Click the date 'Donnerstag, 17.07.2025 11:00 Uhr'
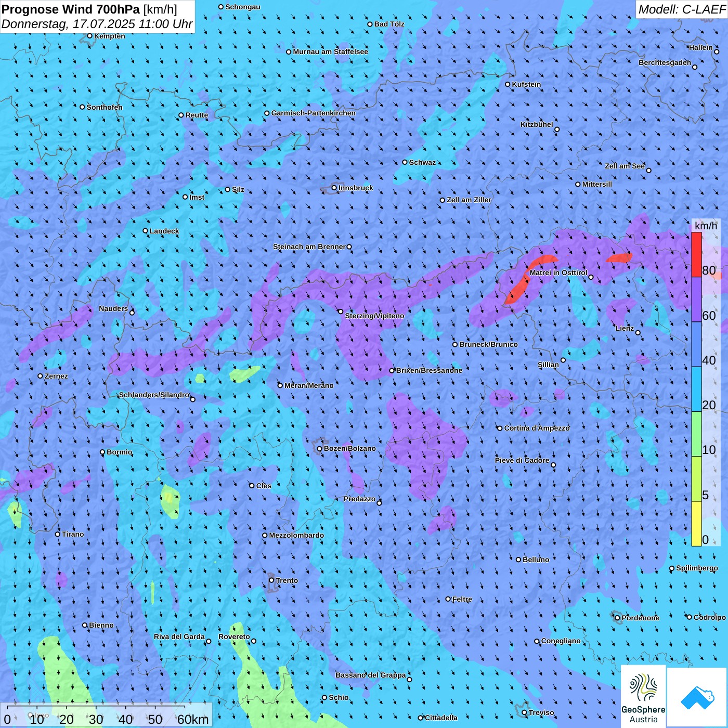This screenshot has width=728, height=728. [97, 24]
